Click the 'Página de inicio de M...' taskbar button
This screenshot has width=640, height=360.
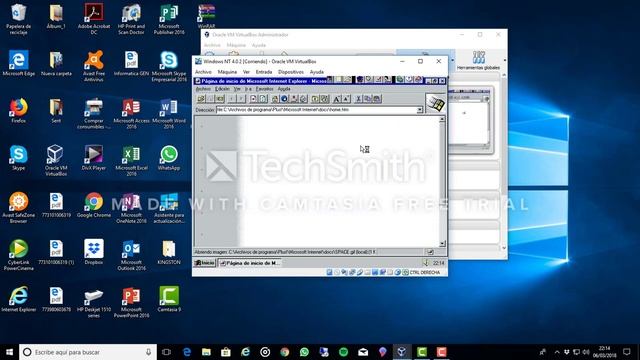[250, 263]
